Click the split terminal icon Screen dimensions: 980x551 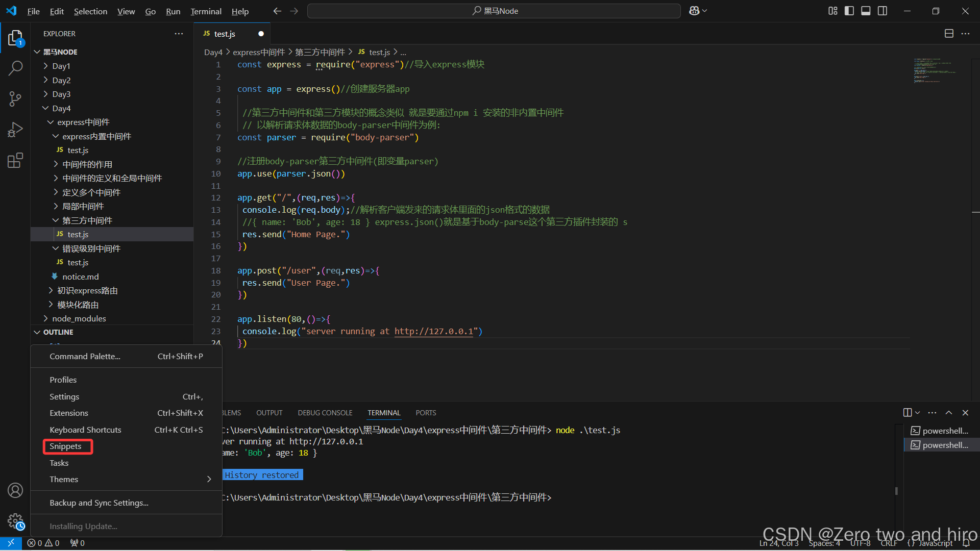point(908,413)
